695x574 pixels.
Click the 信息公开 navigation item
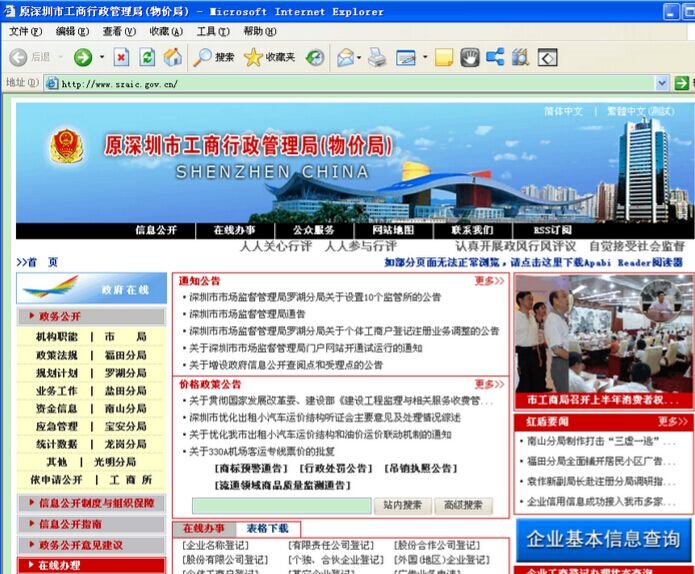pyautogui.click(x=156, y=230)
